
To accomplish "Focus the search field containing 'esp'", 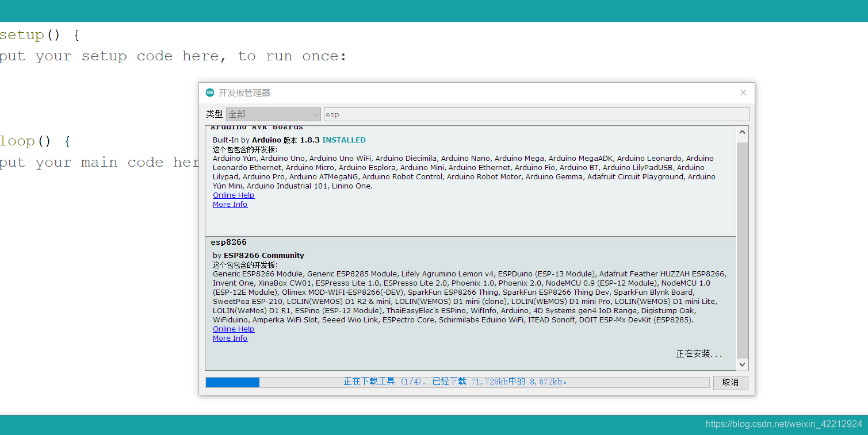I will 537,114.
